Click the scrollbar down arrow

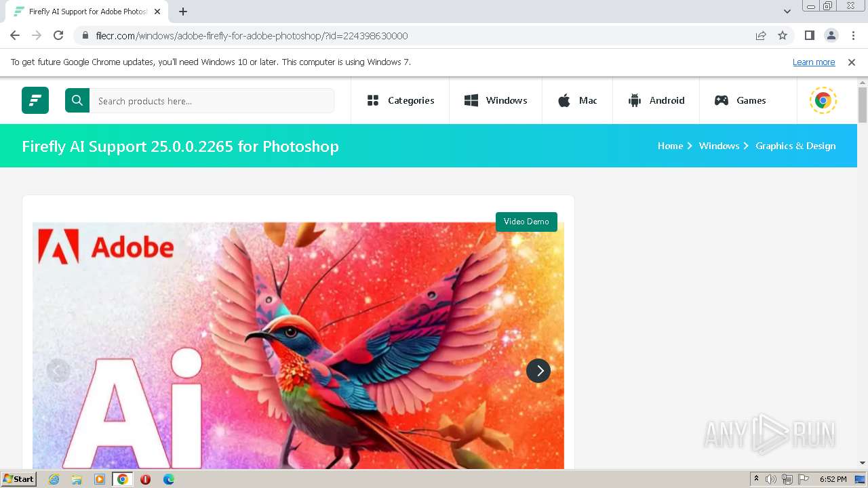point(863,463)
